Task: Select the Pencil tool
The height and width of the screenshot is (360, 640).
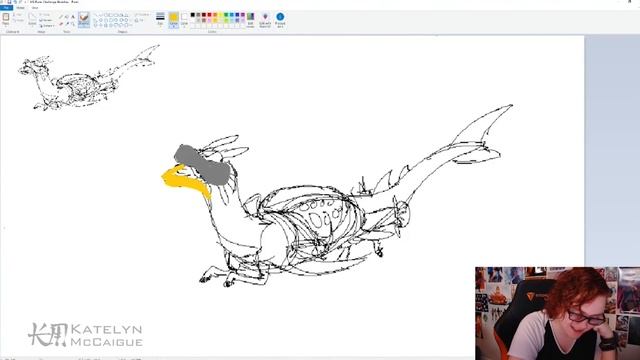Action: click(x=61, y=17)
